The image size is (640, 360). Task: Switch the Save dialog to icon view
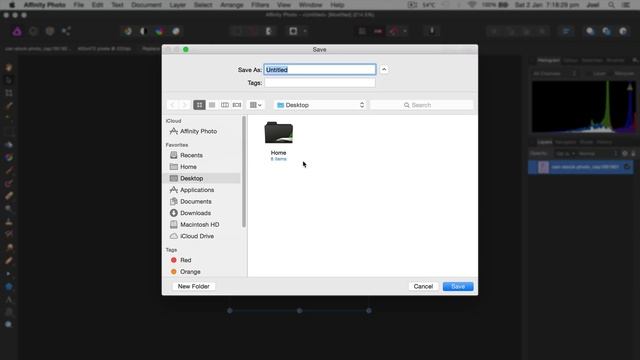tap(199, 105)
